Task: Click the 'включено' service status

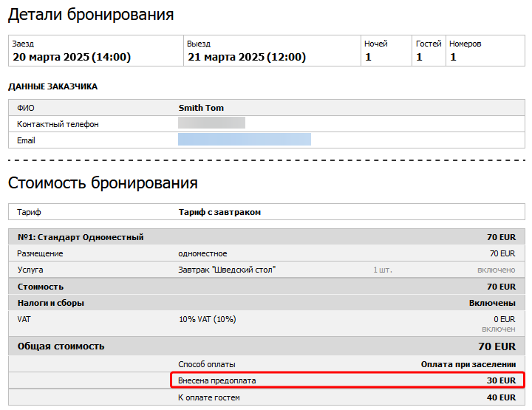Action: [x=497, y=270]
